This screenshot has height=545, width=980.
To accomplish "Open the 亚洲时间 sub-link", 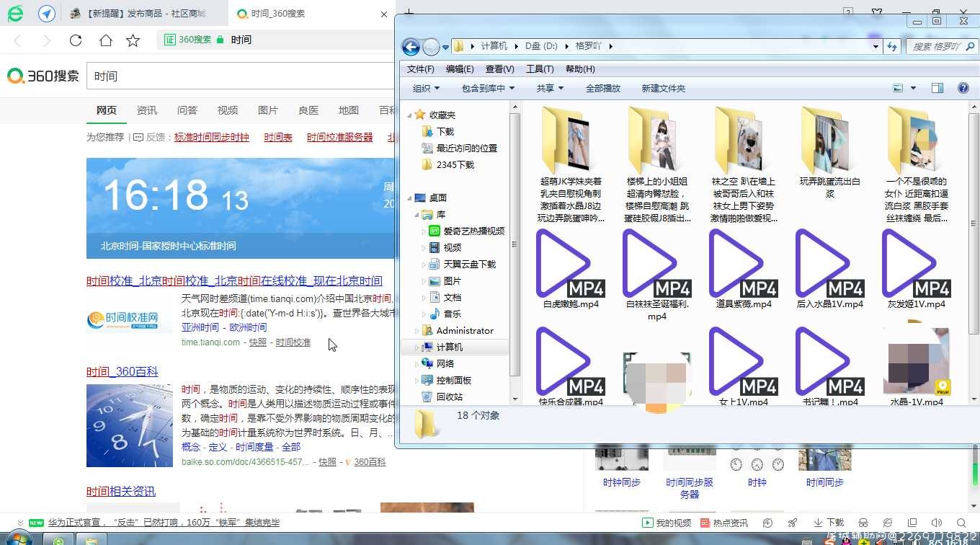I will [x=200, y=327].
